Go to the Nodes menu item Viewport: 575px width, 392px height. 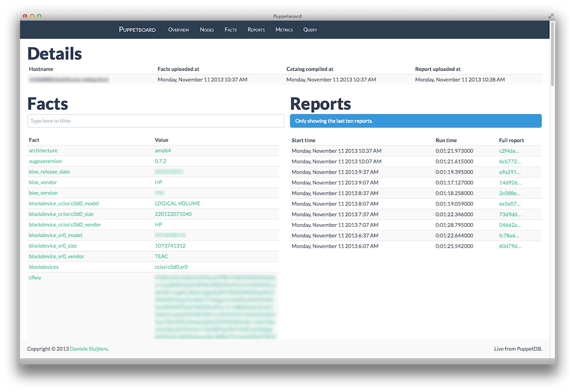point(207,30)
